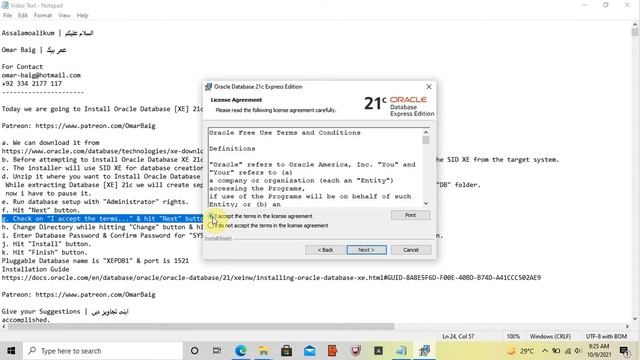Viewport: 640px width, 360px height.
Task: Click "UTF-8 with BOM" in status bar
Action: (606, 336)
